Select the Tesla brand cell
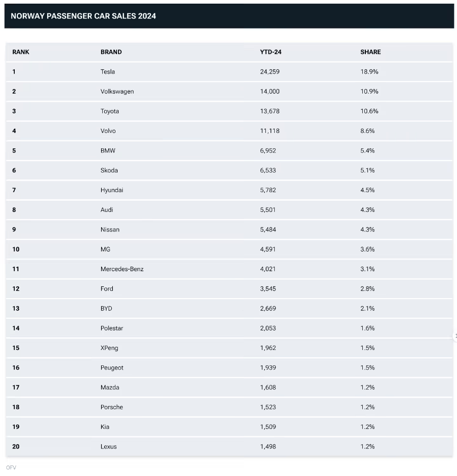Image resolution: width=457 pixels, height=476 pixels. click(108, 71)
